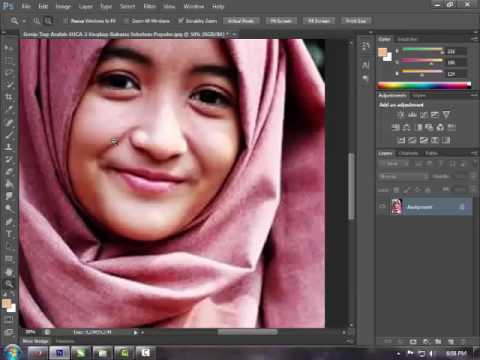Add a Threshold adjustment

[x=424, y=140]
